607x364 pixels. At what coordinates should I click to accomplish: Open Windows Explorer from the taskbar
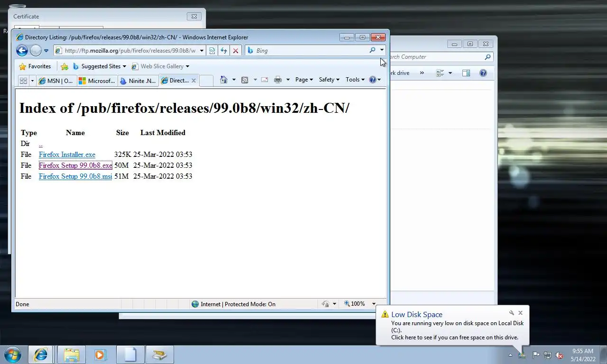click(72, 355)
